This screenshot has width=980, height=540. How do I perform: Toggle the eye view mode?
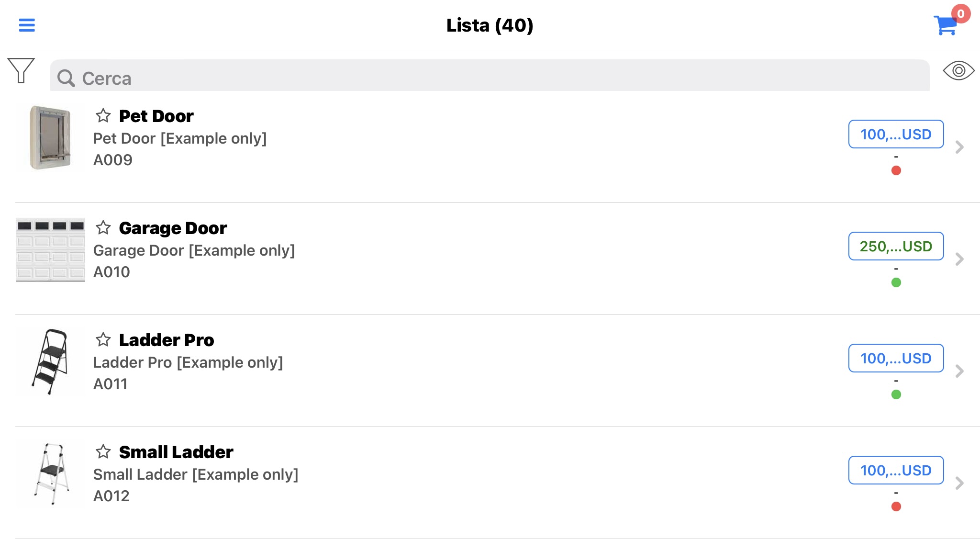(x=958, y=71)
